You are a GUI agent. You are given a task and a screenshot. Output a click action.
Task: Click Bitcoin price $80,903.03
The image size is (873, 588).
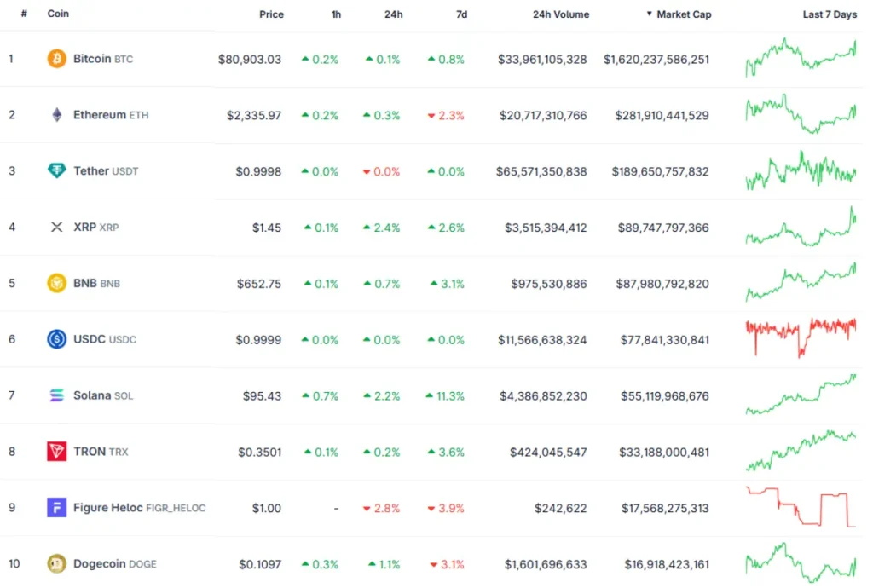click(x=250, y=60)
